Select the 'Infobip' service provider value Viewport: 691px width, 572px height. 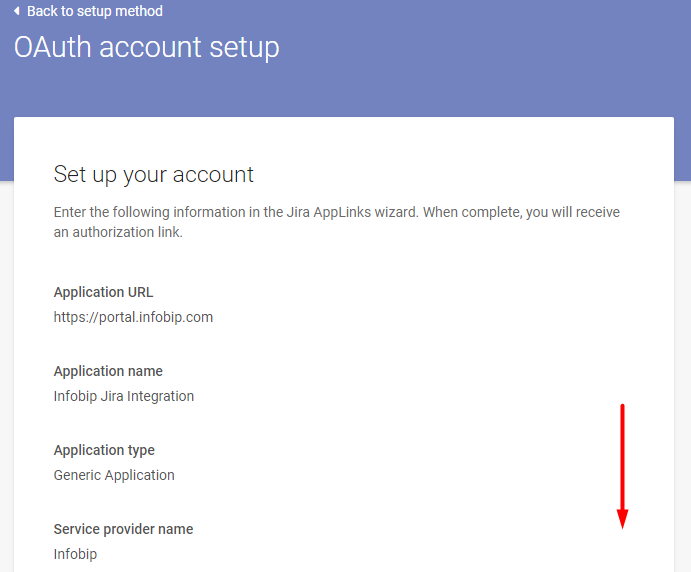[x=75, y=554]
